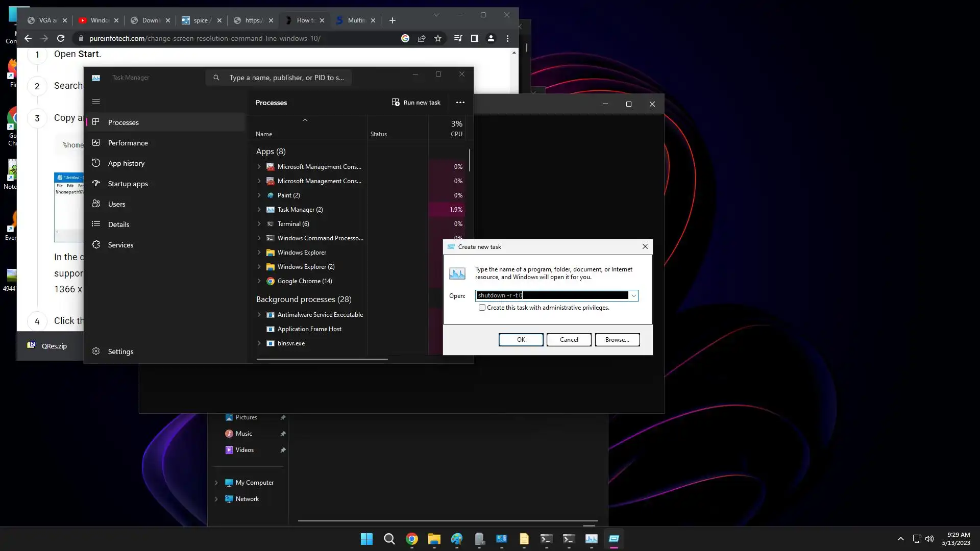
Task: Select the Services menu item
Action: (120, 245)
